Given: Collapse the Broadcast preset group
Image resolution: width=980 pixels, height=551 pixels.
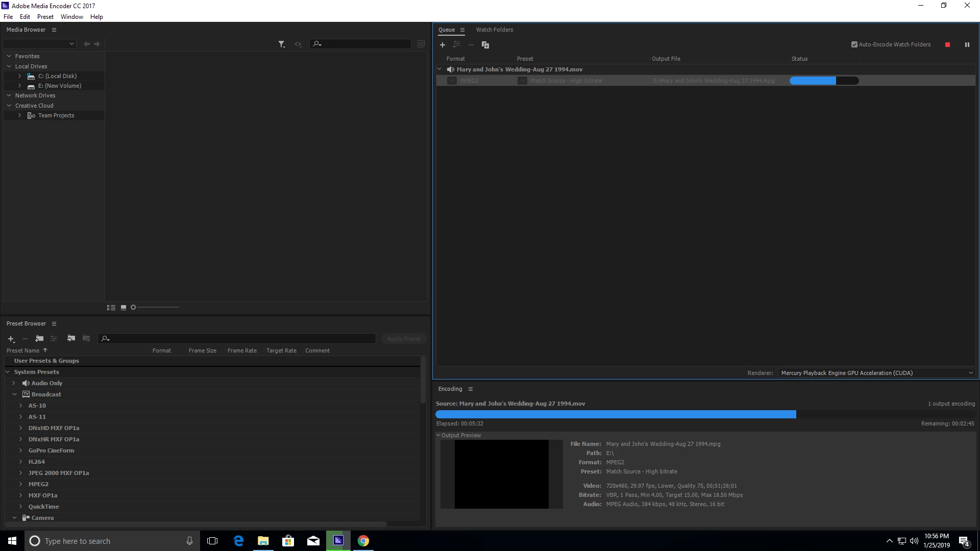Looking at the screenshot, I should click(x=15, y=394).
